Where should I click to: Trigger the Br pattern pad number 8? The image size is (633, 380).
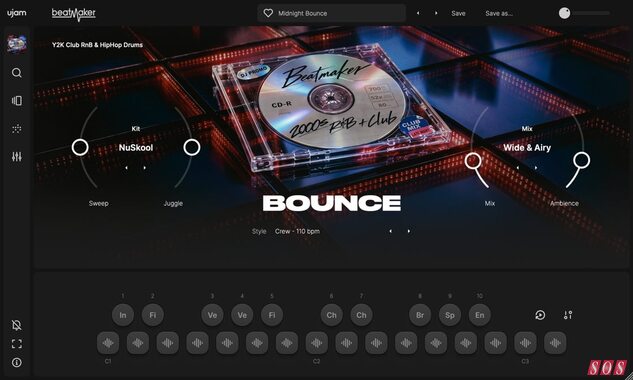click(x=420, y=315)
